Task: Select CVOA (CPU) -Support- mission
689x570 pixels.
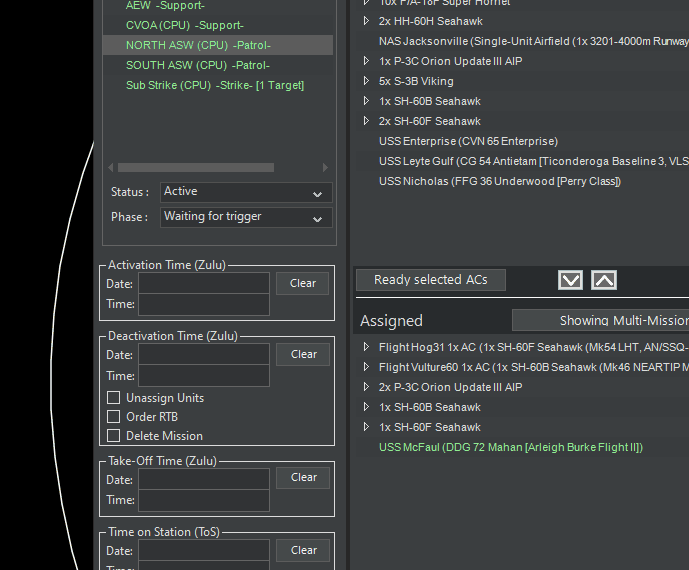Action: point(185,25)
